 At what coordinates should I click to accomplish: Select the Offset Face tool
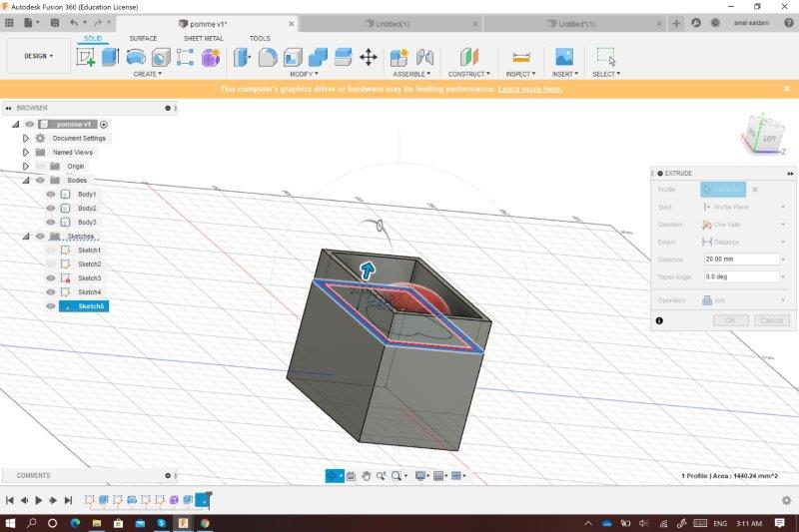[343, 57]
